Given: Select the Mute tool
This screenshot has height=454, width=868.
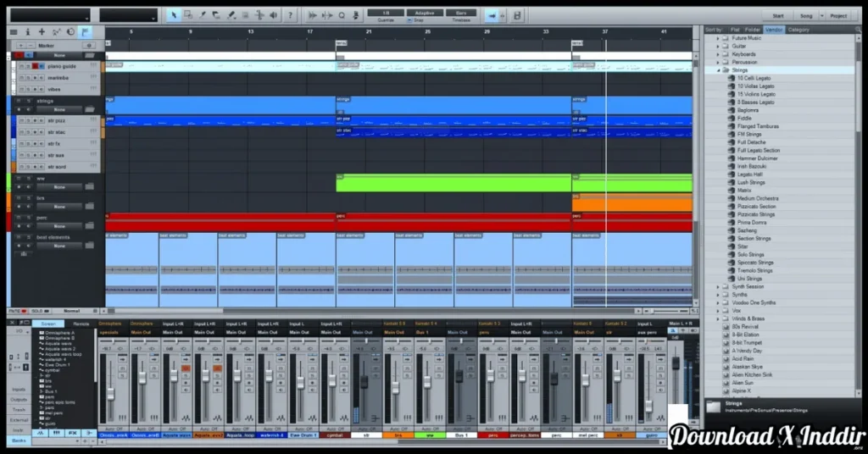Looking at the screenshot, I should click(245, 15).
